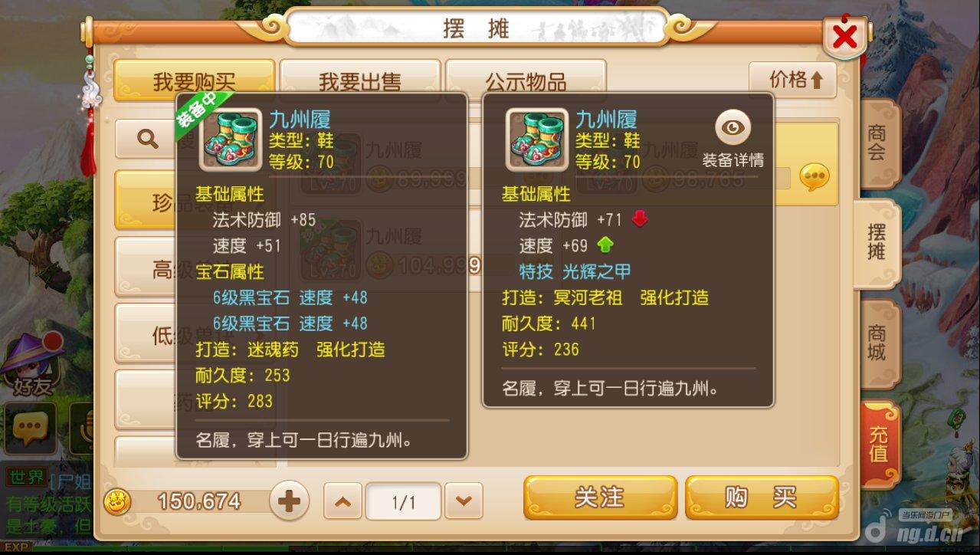This screenshot has width=980, height=555.
Task: Click the 九州履 boots icon in right tooltip
Action: tap(536, 140)
